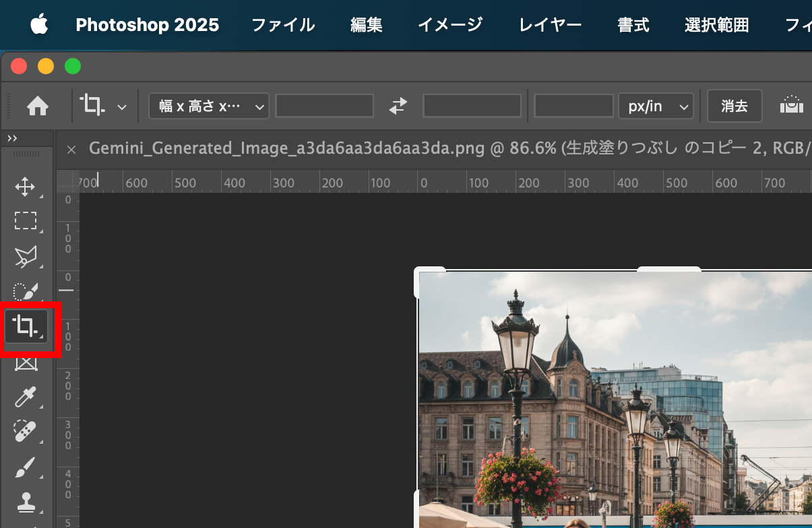Open the Apple menu

38,25
